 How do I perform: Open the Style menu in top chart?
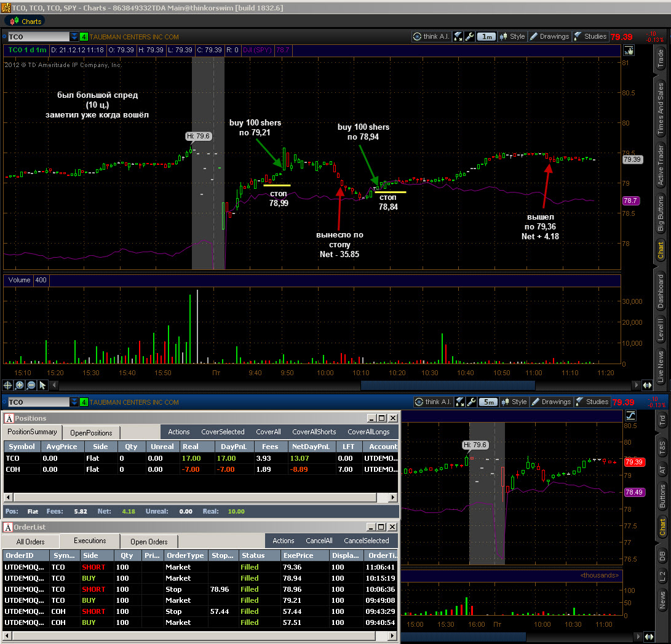point(512,36)
